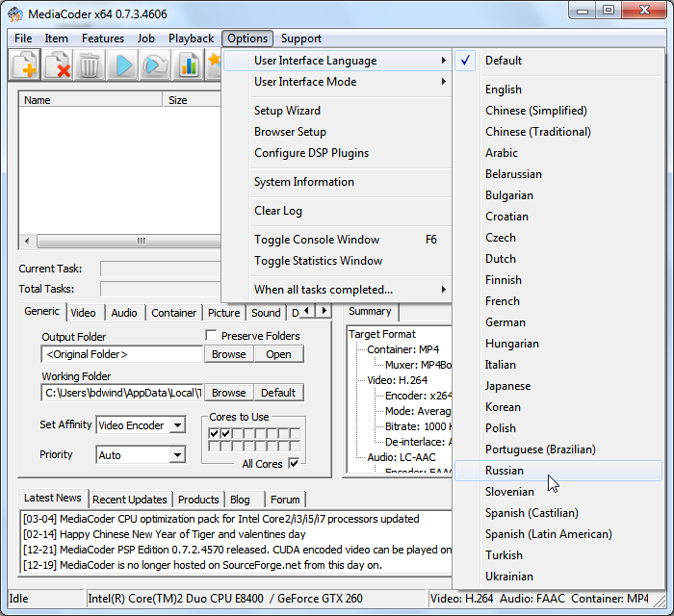Click the Size column header
The width and height of the screenshot is (674, 616).
(x=192, y=100)
